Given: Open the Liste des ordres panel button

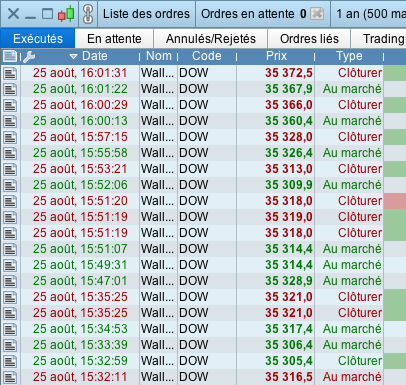Looking at the screenshot, I should 146,14.
